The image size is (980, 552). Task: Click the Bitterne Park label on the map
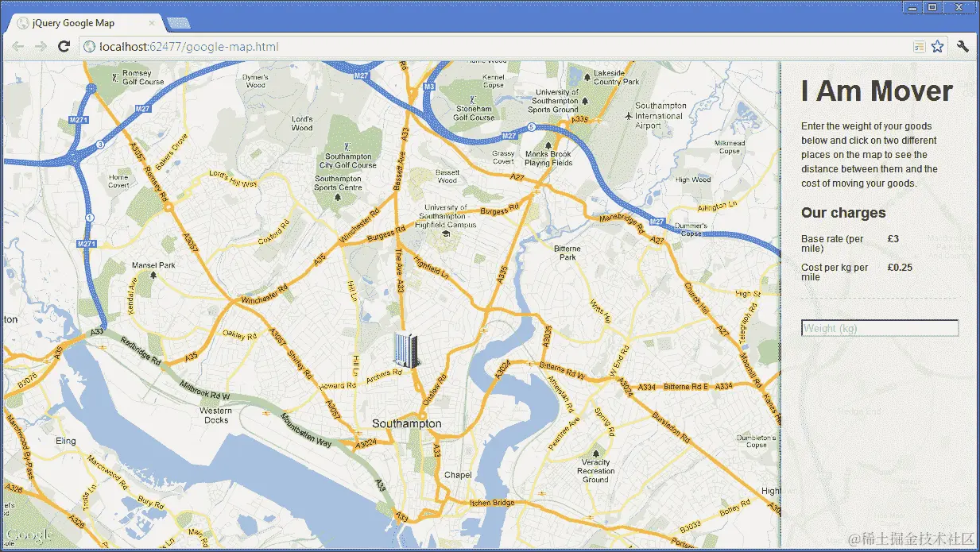[x=567, y=253]
